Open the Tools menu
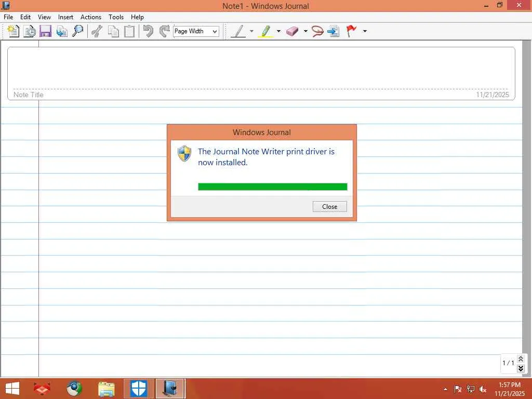This screenshot has width=532, height=399. (116, 17)
